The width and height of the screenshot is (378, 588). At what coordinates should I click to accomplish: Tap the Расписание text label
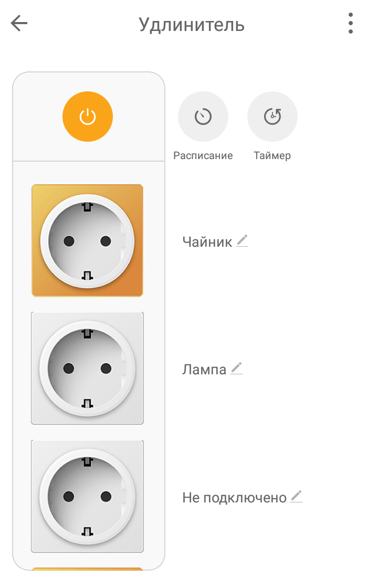coord(203,156)
